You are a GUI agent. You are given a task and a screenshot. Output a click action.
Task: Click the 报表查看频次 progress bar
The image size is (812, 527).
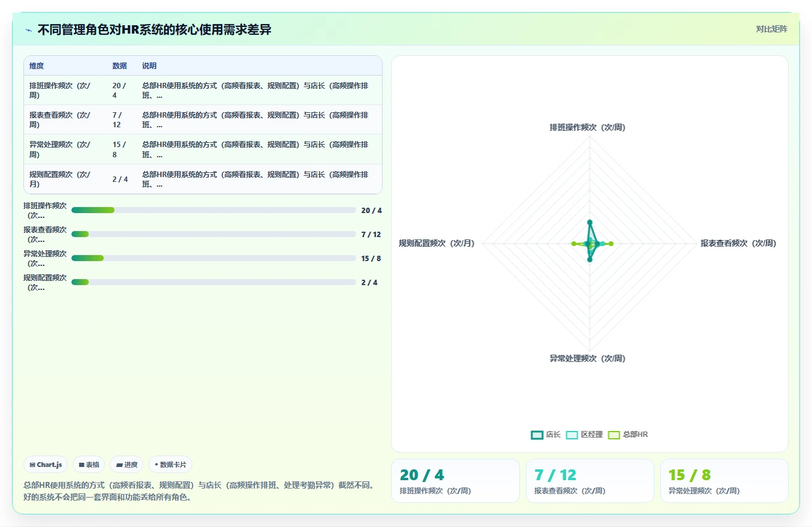click(x=213, y=234)
